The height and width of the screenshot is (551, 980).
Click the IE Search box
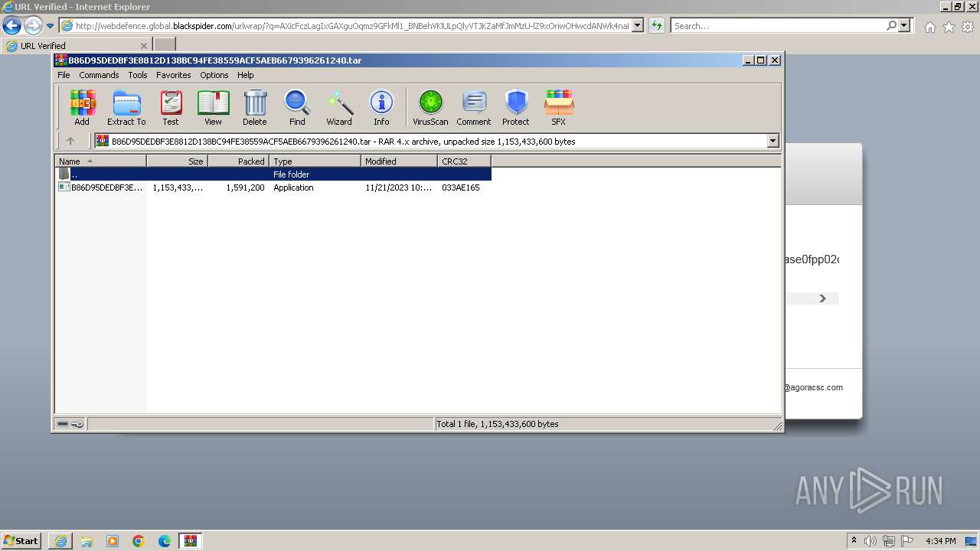[x=777, y=26]
